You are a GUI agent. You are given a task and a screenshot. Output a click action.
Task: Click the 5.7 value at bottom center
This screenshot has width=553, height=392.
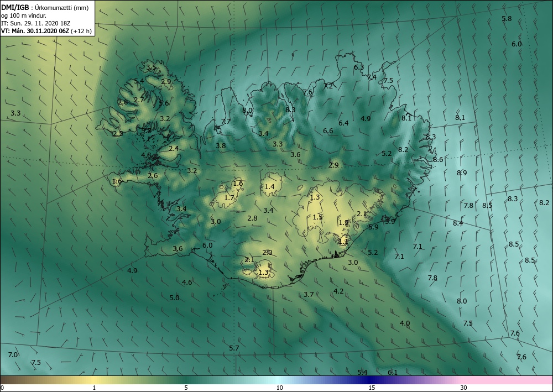(x=234, y=348)
